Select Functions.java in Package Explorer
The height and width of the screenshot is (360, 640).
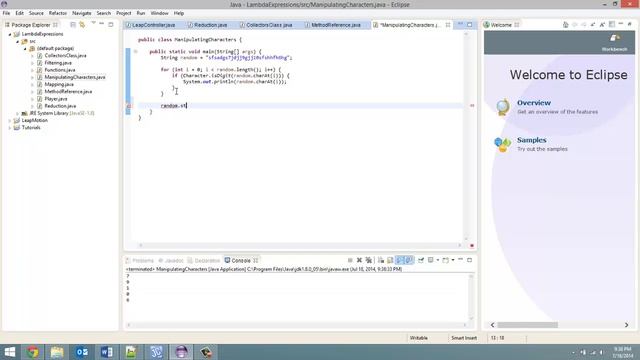tap(60, 70)
